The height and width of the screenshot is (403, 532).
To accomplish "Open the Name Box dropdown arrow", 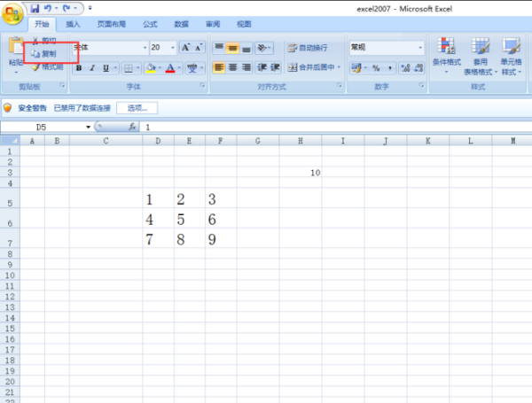I will [88, 127].
